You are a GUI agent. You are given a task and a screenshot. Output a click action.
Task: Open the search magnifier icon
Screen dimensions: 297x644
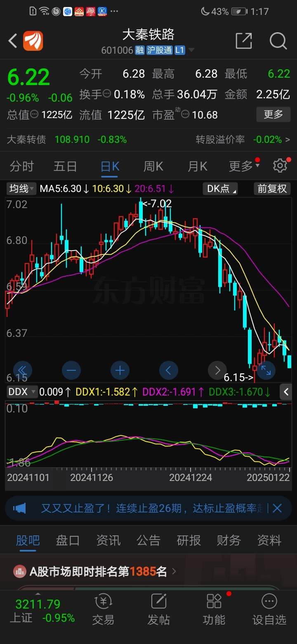tap(278, 41)
